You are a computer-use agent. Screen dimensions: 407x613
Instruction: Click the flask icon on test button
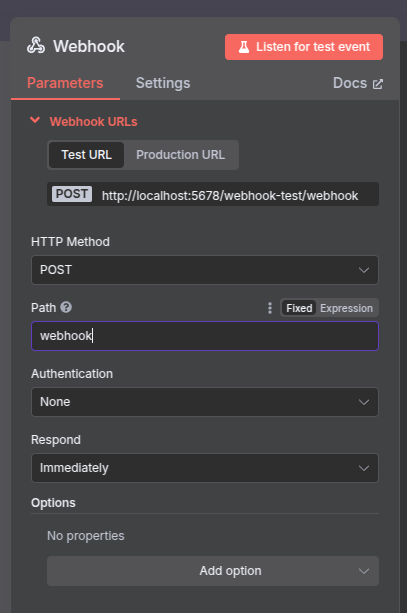pyautogui.click(x=244, y=47)
